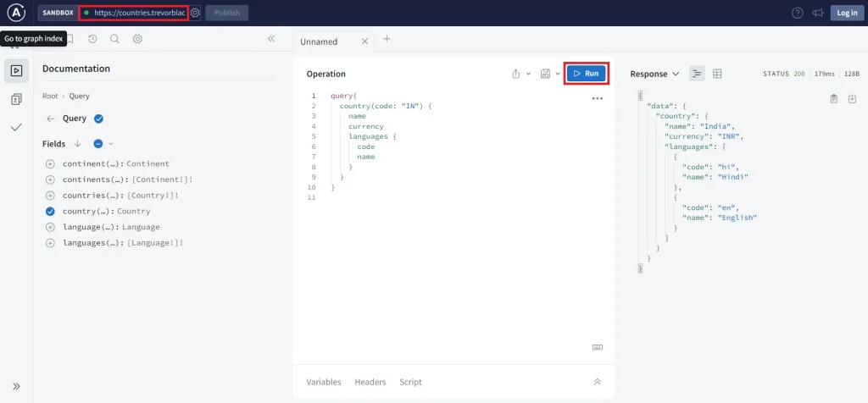Expand the Variables panel chevron
The height and width of the screenshot is (403, 868).
click(x=598, y=382)
